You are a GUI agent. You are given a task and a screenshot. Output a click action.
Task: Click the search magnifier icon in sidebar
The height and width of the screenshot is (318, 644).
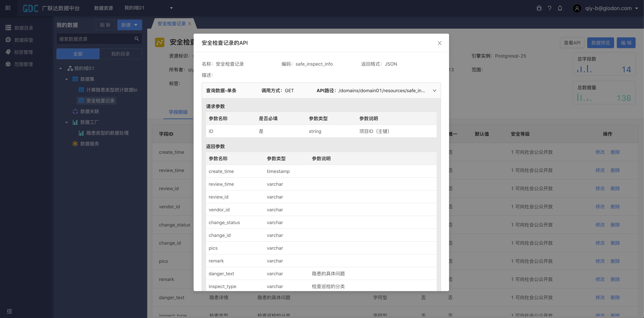pos(136,39)
